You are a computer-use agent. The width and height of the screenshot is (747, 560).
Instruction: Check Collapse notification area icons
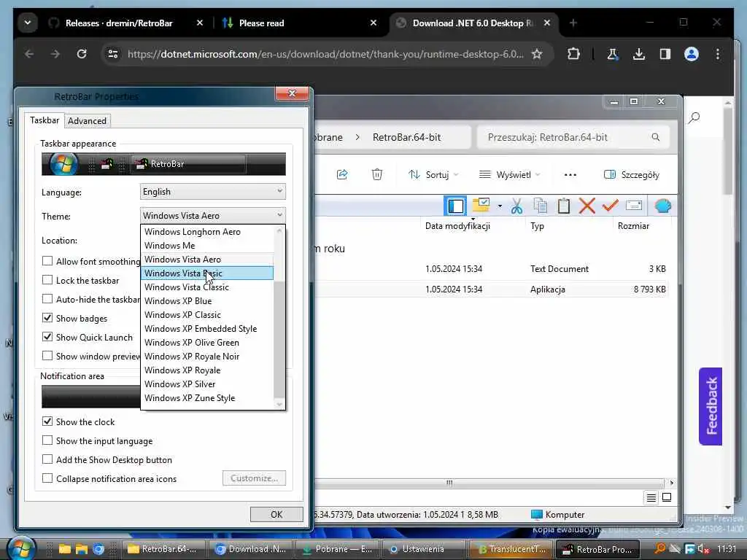tap(47, 478)
